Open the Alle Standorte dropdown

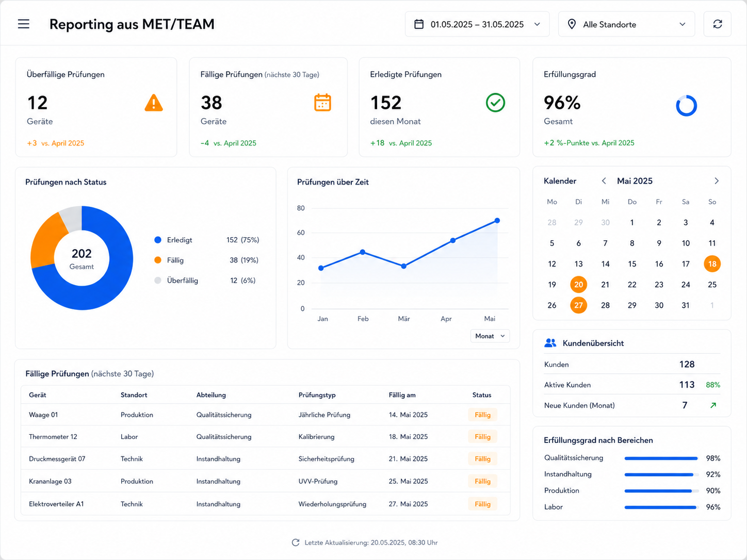pos(626,24)
